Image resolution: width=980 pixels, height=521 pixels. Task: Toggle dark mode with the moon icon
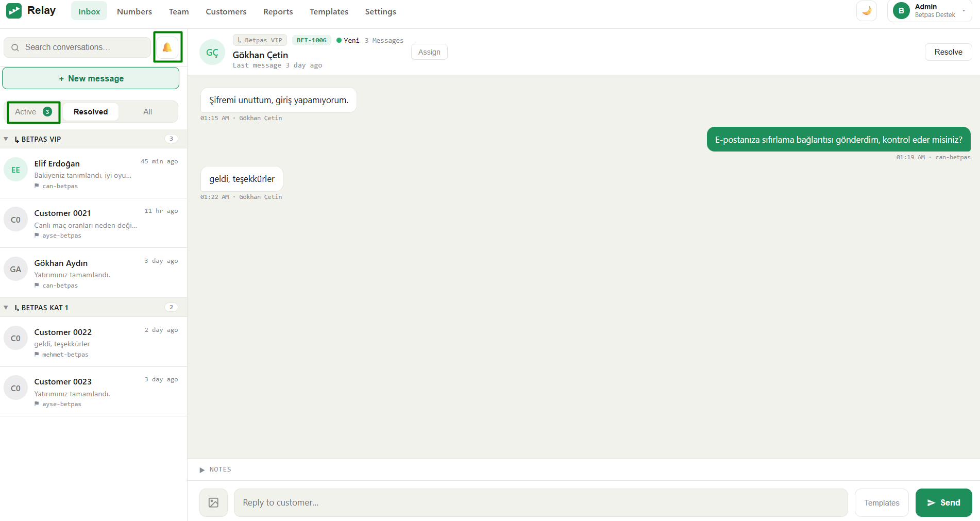(867, 11)
